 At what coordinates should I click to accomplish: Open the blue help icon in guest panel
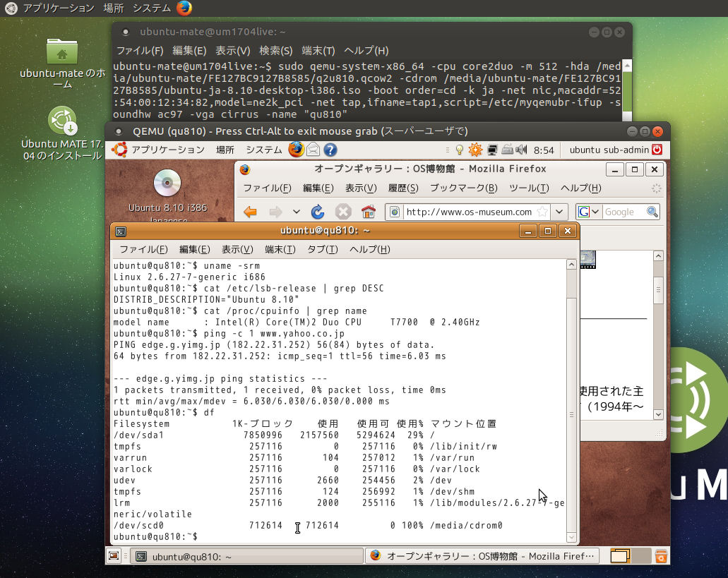[330, 150]
